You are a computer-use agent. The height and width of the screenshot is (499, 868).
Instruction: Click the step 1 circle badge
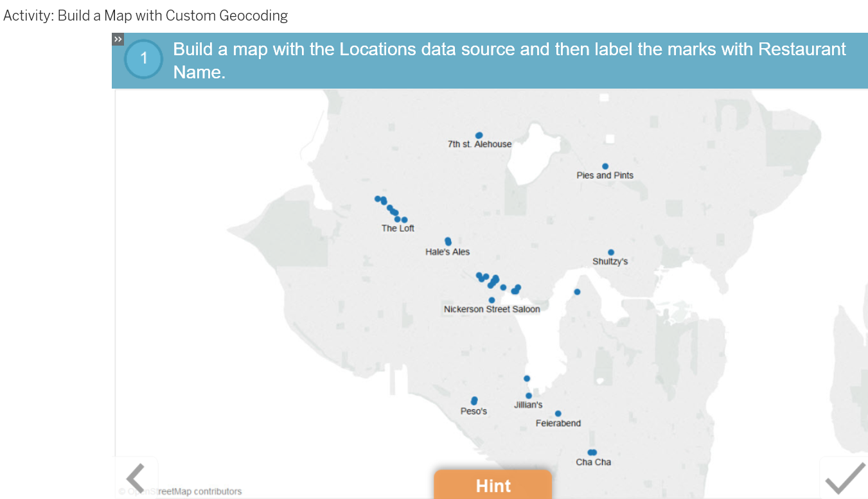(143, 58)
